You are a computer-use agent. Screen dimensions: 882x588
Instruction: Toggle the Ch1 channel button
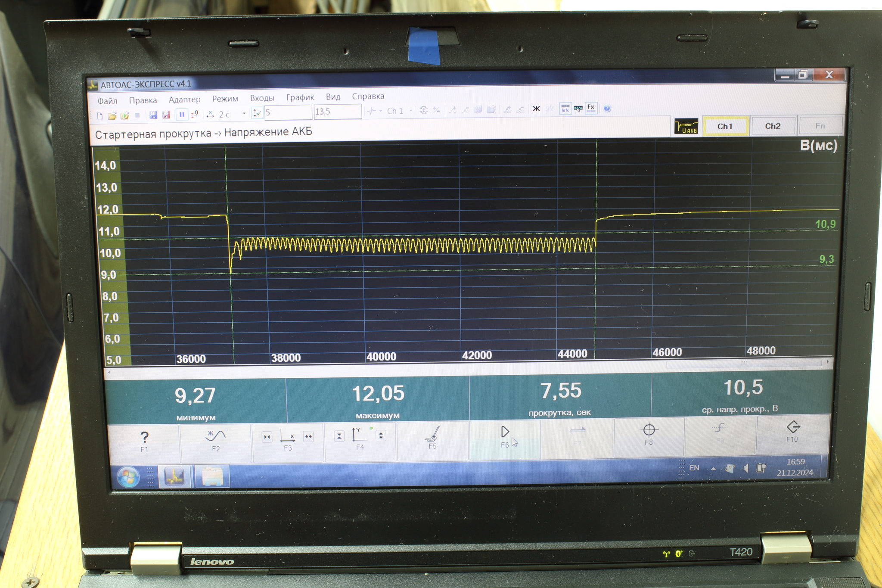[725, 126]
